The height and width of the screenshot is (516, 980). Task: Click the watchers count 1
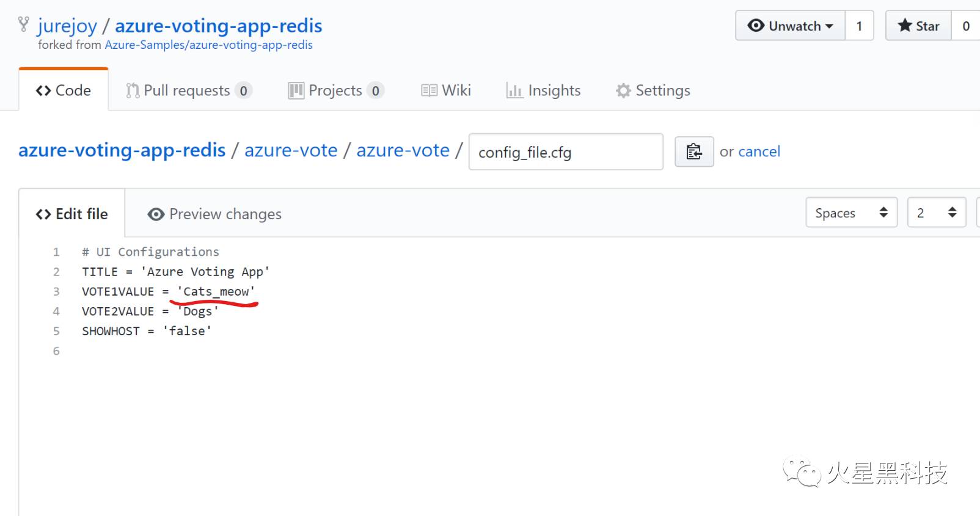859,26
